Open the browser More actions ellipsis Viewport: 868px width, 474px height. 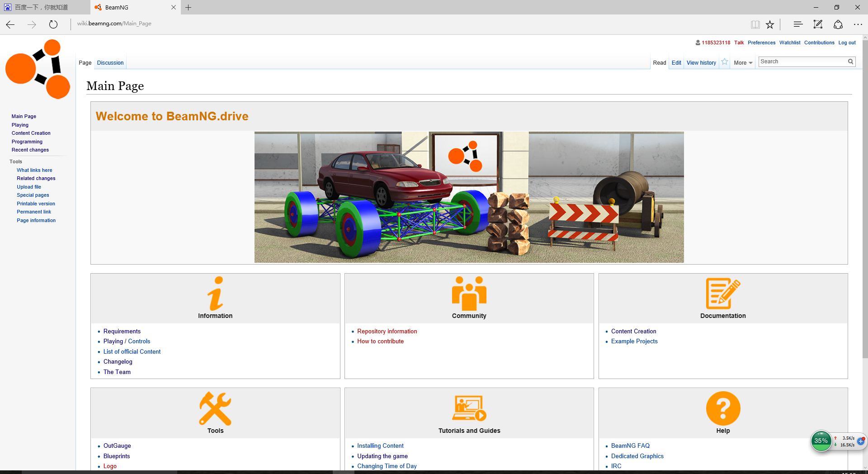858,24
